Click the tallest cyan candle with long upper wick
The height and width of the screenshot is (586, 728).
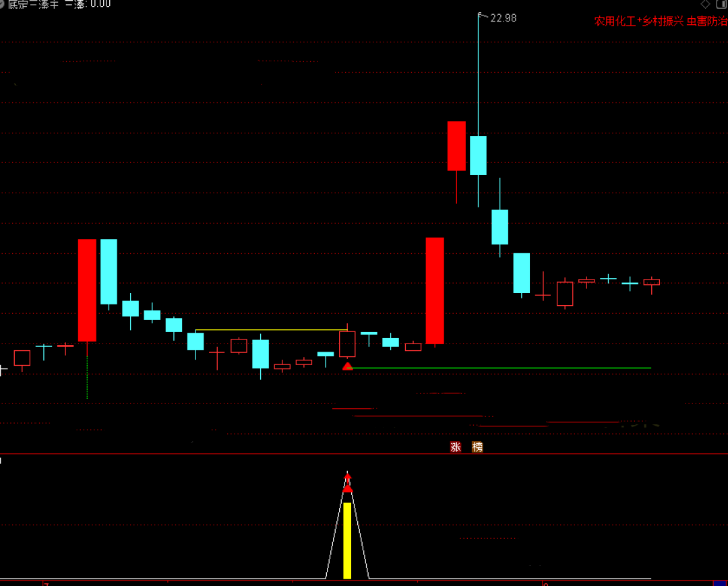coord(479,155)
